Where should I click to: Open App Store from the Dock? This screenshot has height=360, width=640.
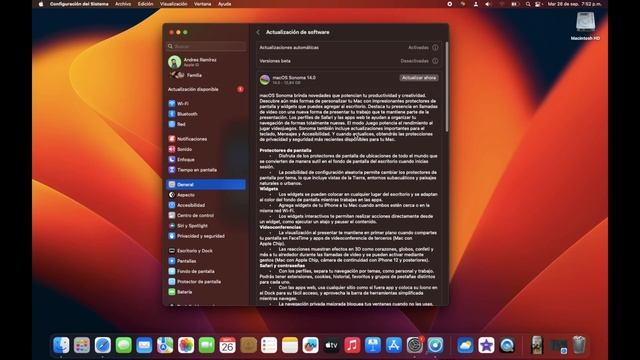coord(394,345)
